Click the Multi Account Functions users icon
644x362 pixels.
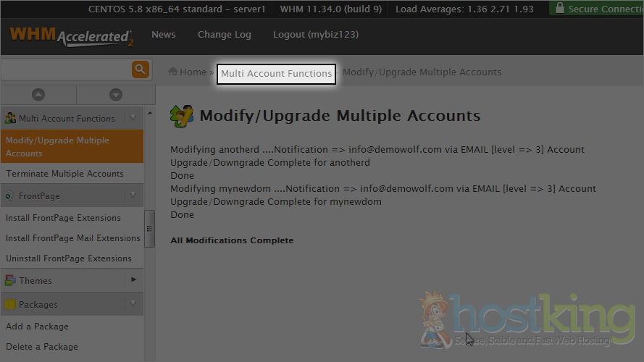tap(10, 118)
